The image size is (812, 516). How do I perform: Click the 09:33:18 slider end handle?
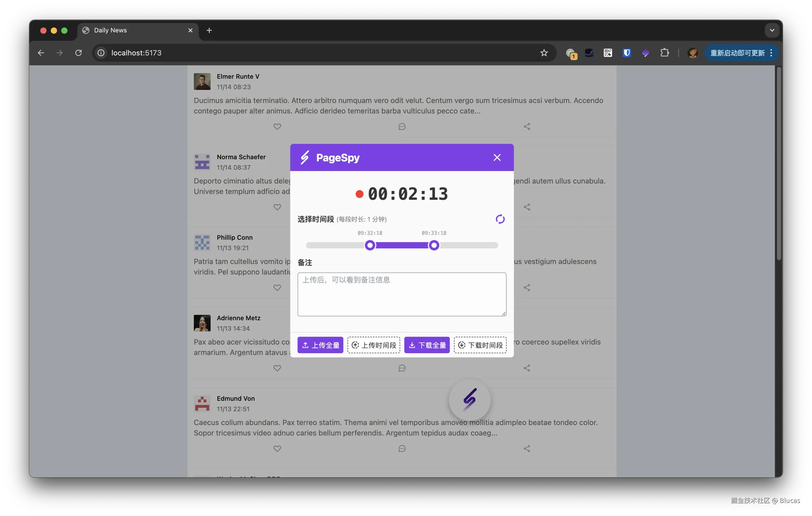pos(434,245)
